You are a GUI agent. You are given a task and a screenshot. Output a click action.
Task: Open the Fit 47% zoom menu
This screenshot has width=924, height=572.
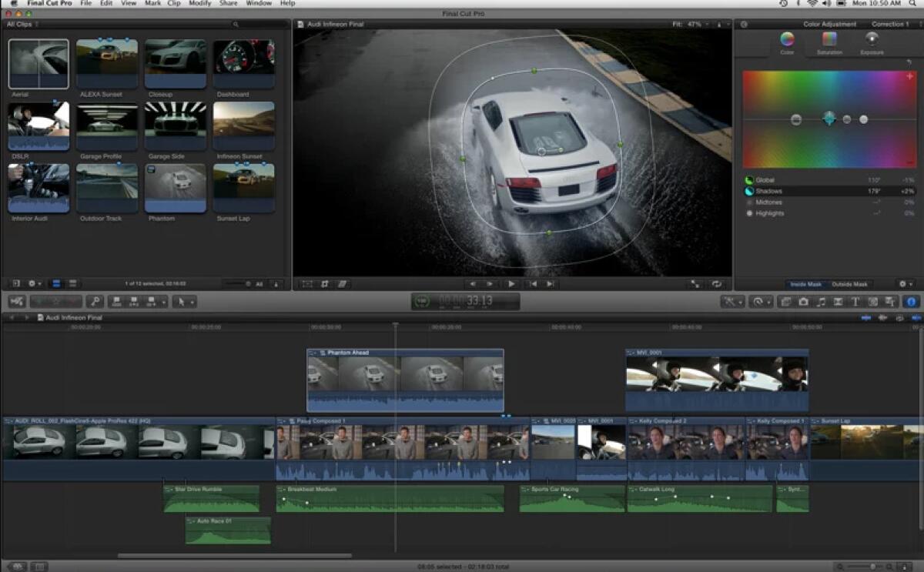[x=697, y=24]
